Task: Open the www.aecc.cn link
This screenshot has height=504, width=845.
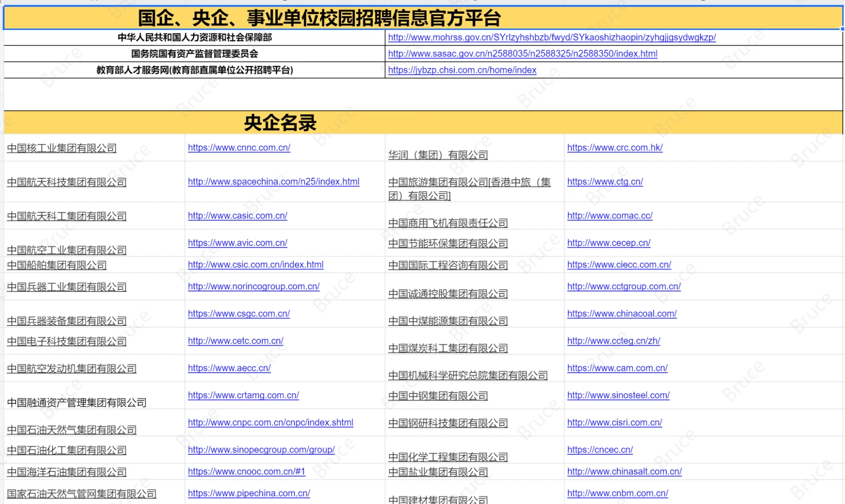Action: [x=229, y=368]
